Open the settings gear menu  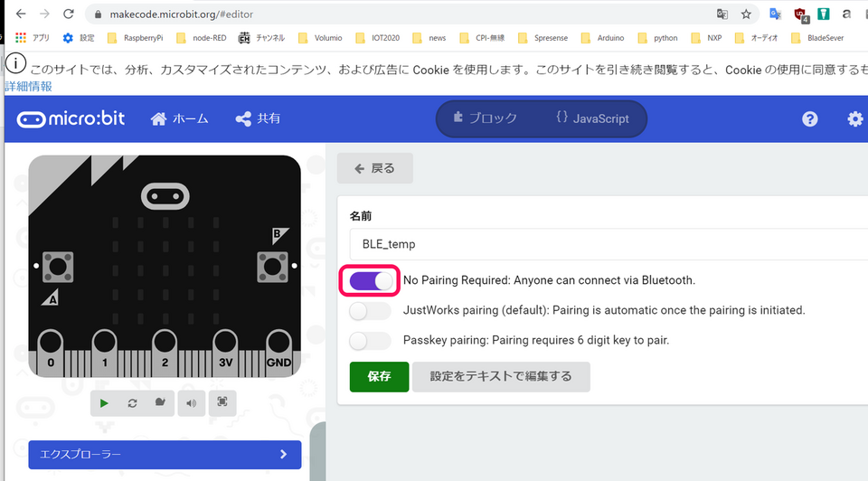[854, 119]
